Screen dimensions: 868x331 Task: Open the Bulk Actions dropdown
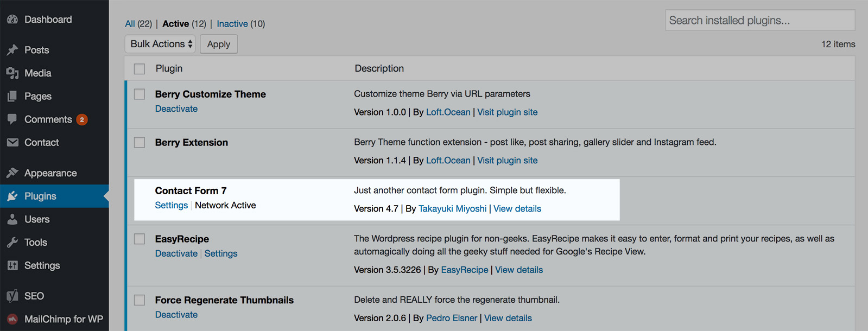pos(160,44)
